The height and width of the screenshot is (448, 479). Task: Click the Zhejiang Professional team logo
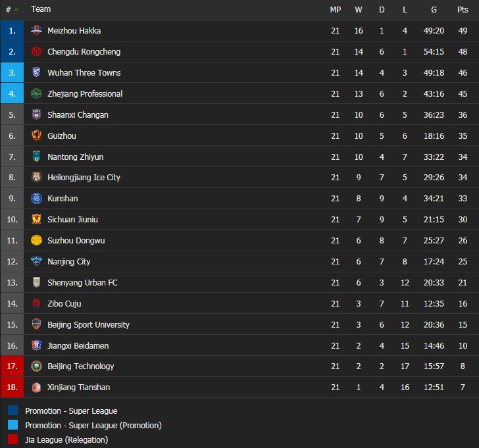pos(36,94)
